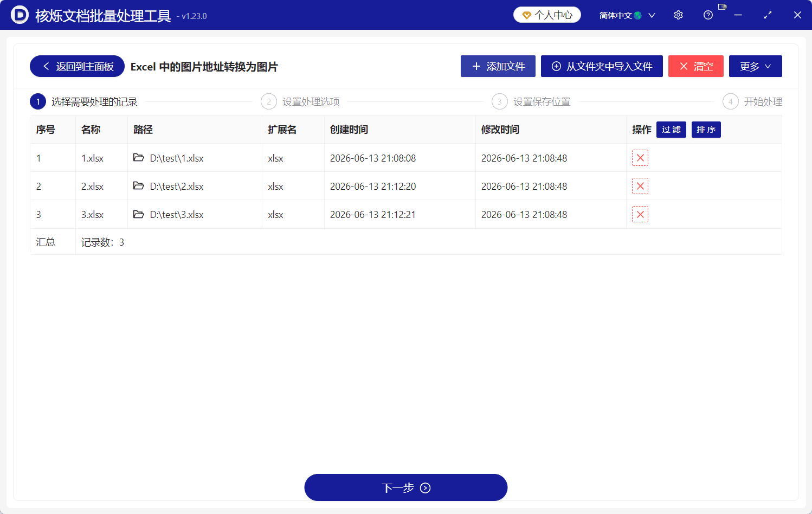Delete row 3.xlsx with red X
This screenshot has width=812, height=514.
pos(640,214)
